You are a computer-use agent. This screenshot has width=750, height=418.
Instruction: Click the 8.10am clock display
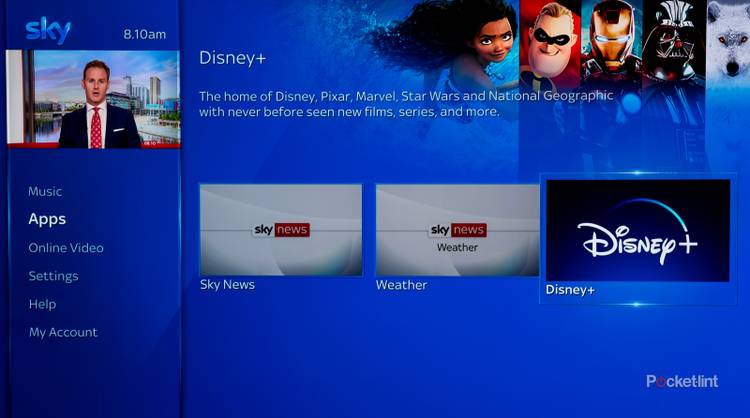(x=144, y=34)
